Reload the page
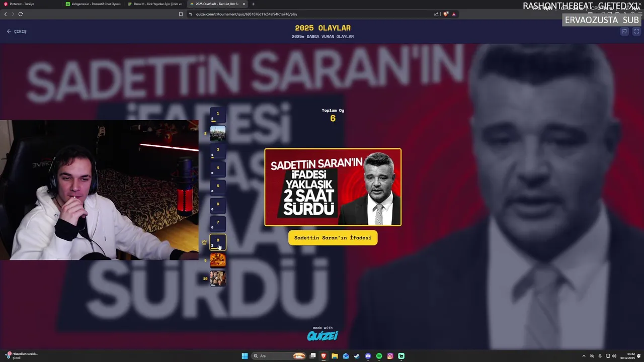 coord(21,14)
